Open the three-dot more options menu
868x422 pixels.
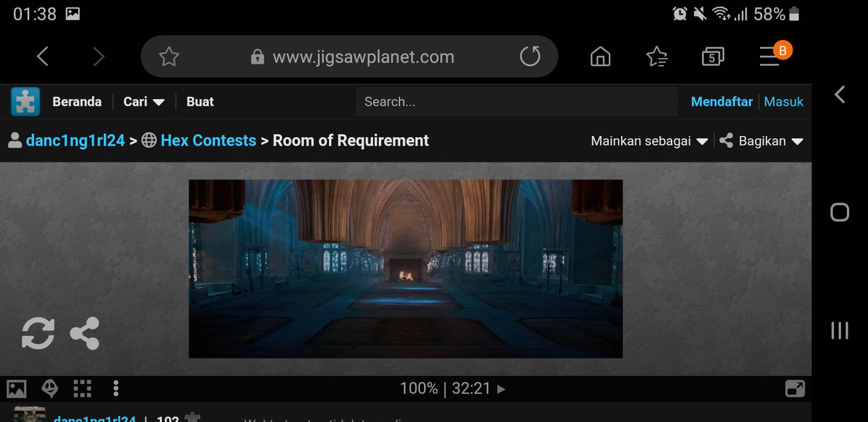point(116,389)
